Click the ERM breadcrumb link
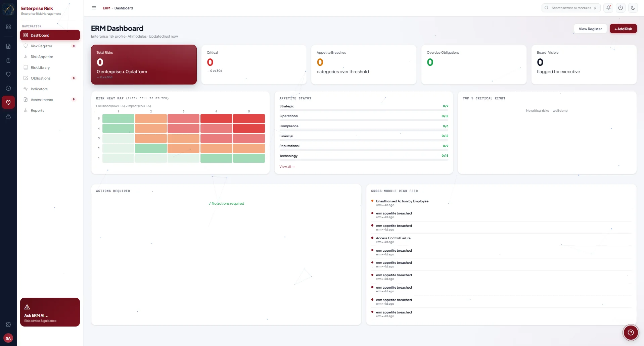Image resolution: width=644 pixels, height=346 pixels. point(106,8)
